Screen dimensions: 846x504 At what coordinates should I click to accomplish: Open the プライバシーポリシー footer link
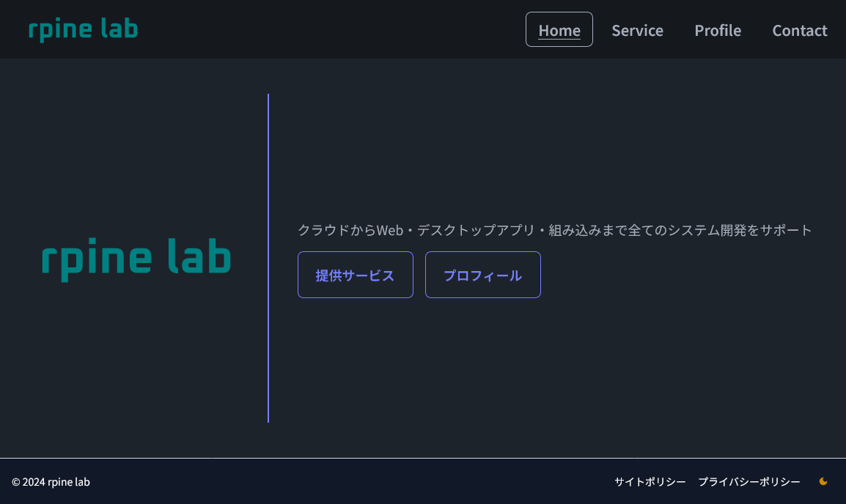point(750,481)
